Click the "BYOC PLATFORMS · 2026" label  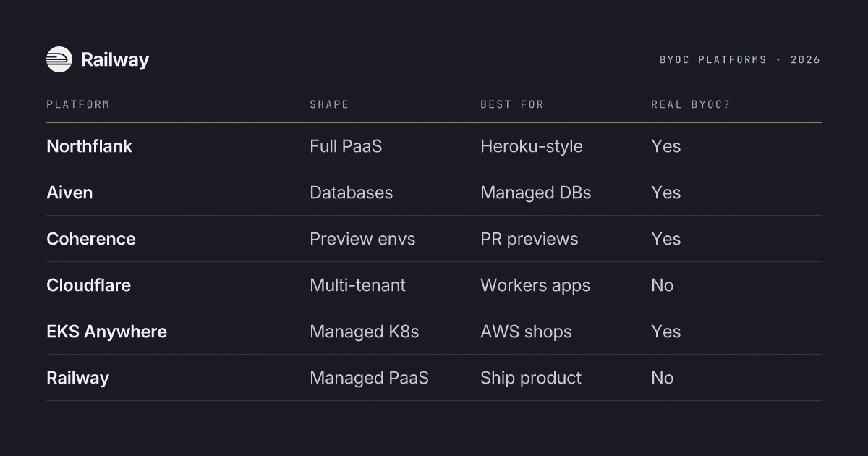740,60
